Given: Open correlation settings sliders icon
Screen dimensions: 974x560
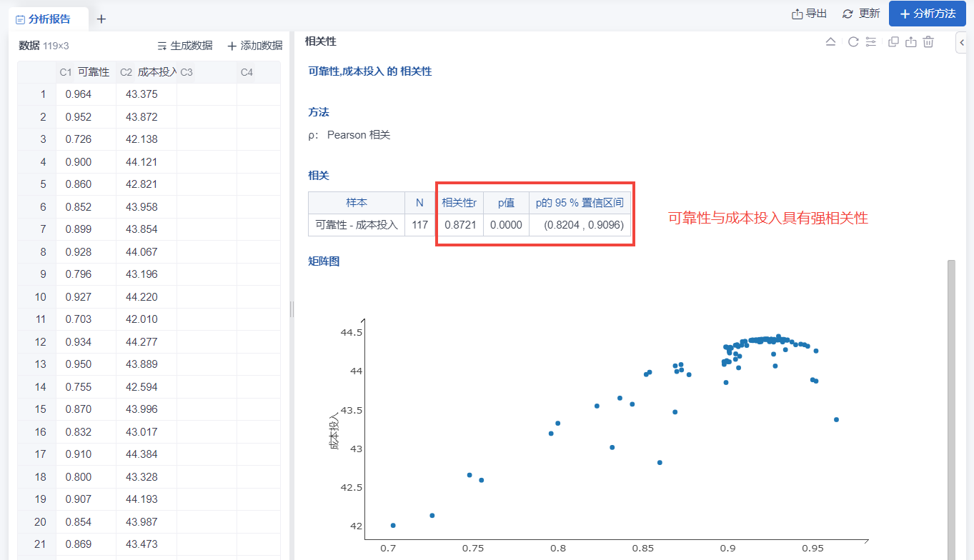Looking at the screenshot, I should 870,42.
